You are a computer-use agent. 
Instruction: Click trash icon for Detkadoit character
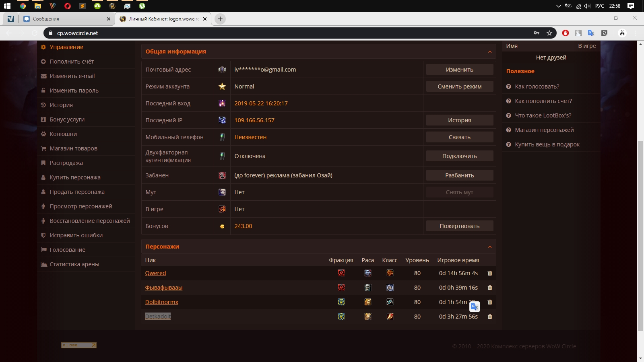pyautogui.click(x=490, y=317)
